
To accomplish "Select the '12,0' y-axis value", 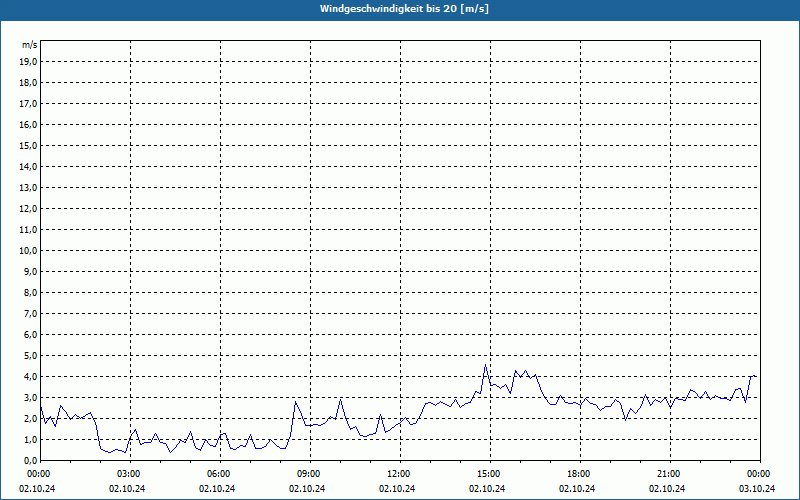I will pos(28,208).
